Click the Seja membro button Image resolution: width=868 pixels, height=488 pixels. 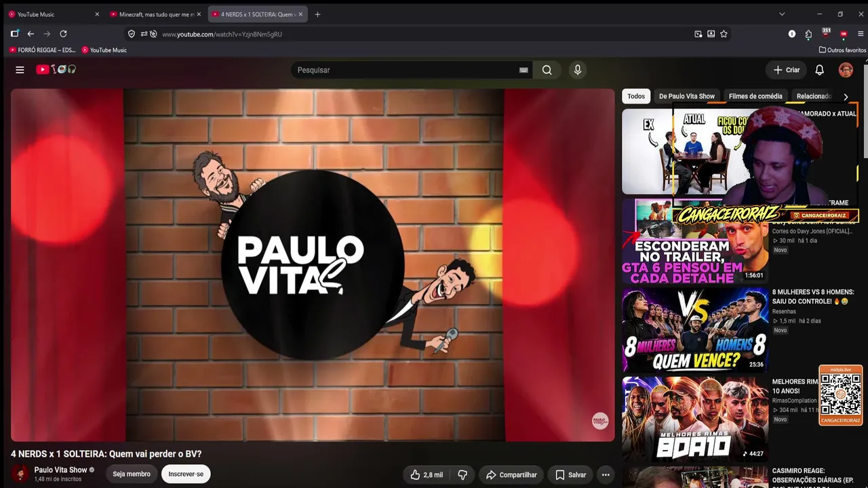(132, 474)
